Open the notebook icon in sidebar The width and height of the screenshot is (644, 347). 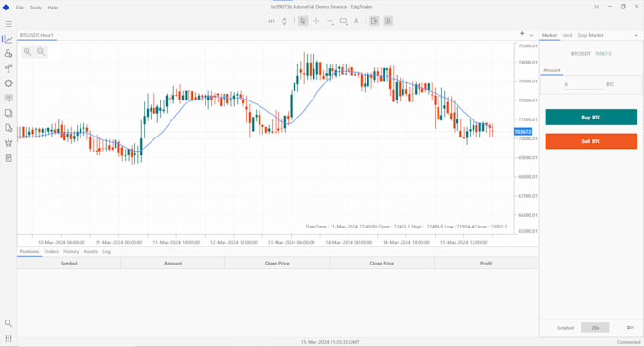click(x=9, y=158)
